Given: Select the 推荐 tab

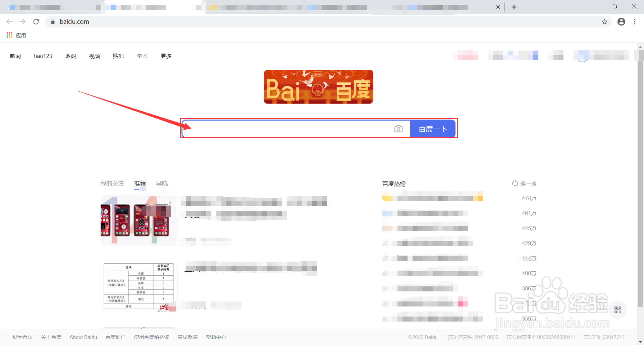Looking at the screenshot, I should pyautogui.click(x=140, y=184).
